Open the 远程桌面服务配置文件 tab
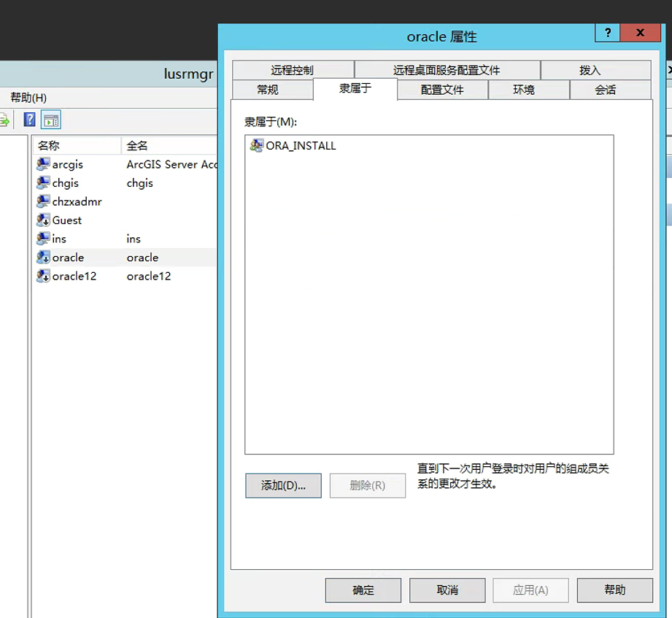Screen dimensions: 672x618 [x=448, y=70]
